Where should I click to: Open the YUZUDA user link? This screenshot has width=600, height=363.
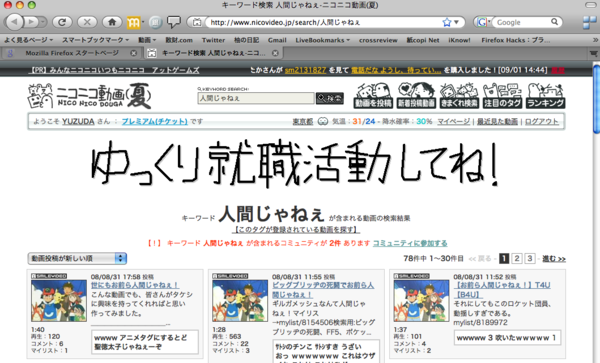78,121
